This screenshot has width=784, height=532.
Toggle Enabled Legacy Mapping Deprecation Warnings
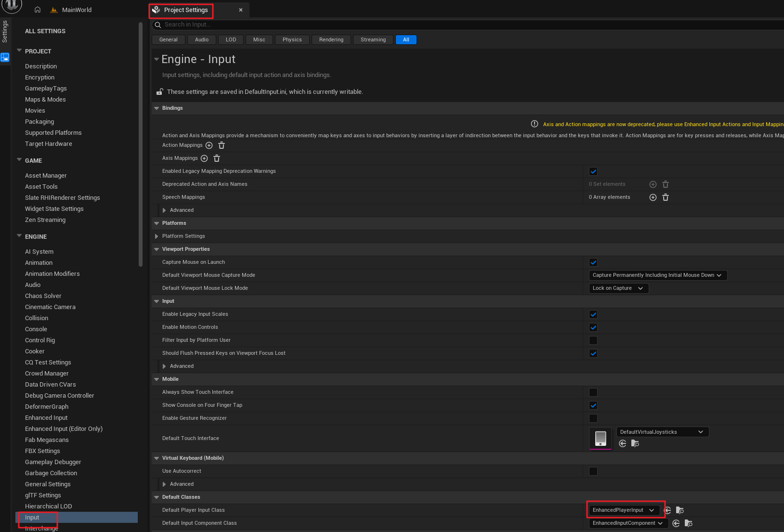[593, 171]
